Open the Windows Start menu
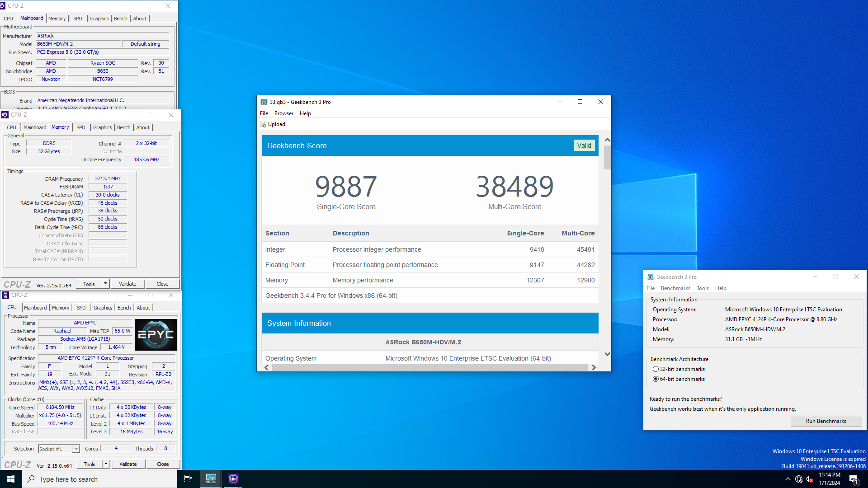868x488 pixels. pos(11,479)
